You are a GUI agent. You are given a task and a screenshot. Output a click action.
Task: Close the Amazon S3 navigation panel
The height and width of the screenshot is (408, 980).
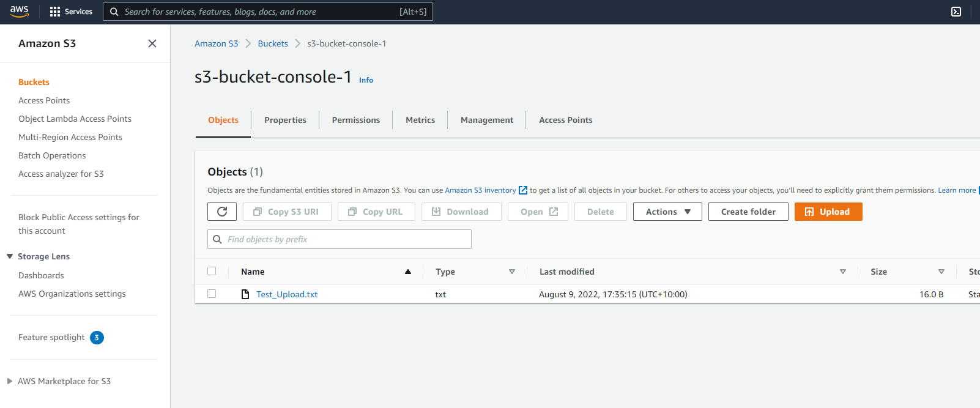tap(152, 43)
